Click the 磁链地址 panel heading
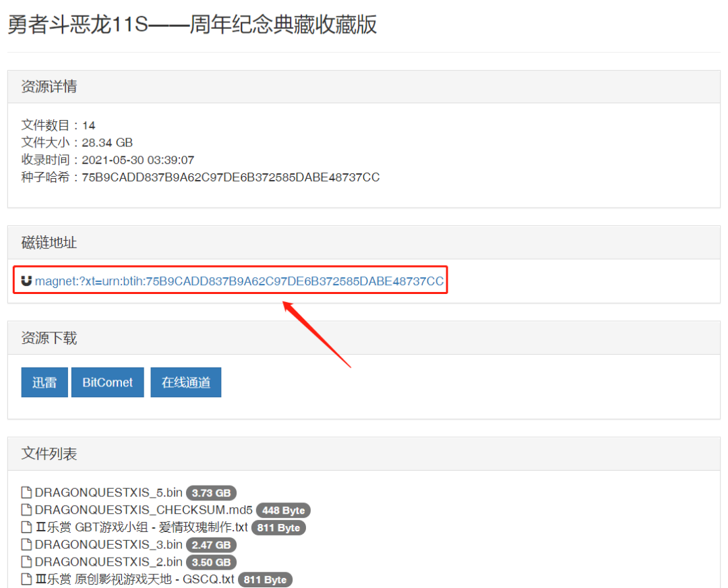The image size is (728, 588). (49, 243)
